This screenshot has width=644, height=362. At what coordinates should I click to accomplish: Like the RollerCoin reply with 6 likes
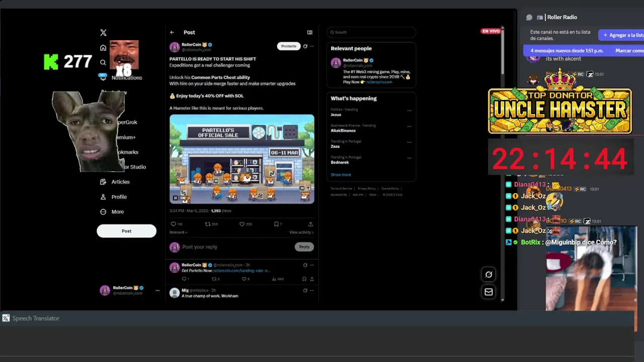246,279
